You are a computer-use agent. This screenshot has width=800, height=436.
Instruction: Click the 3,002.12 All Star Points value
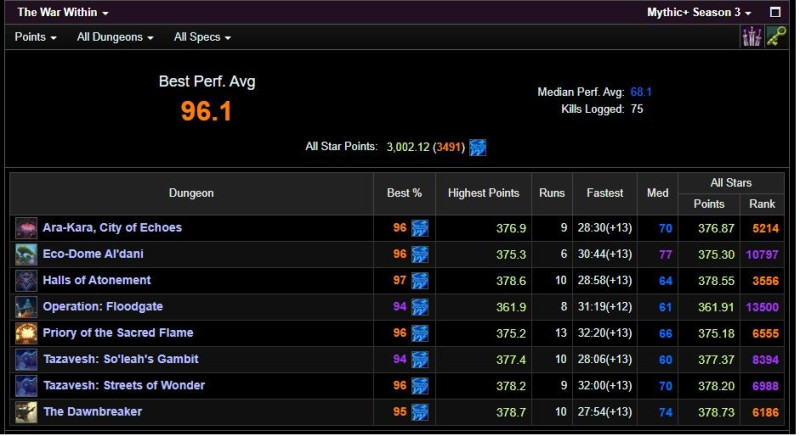coord(408,147)
